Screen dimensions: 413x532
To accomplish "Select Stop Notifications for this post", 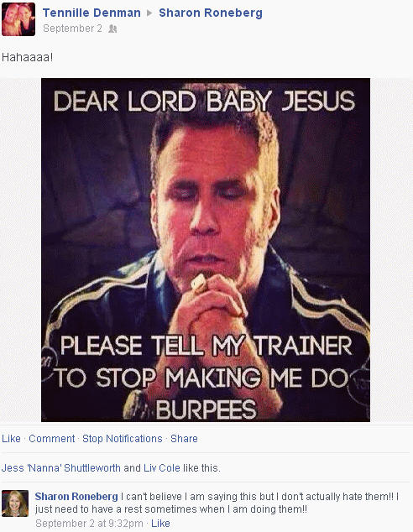I will [x=123, y=439].
